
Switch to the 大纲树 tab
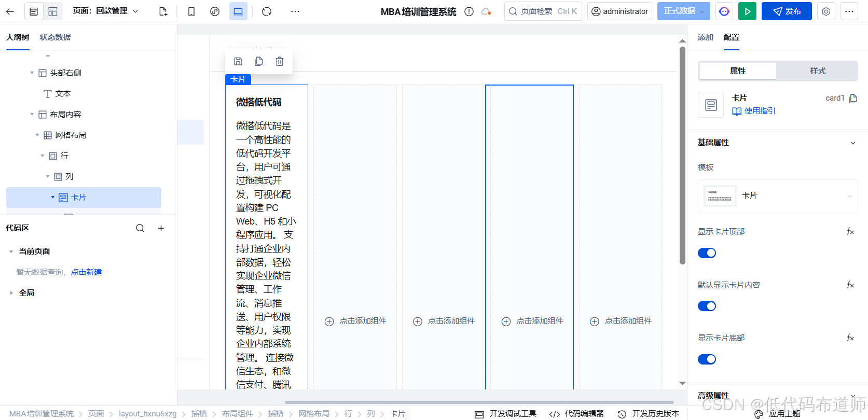tap(18, 37)
